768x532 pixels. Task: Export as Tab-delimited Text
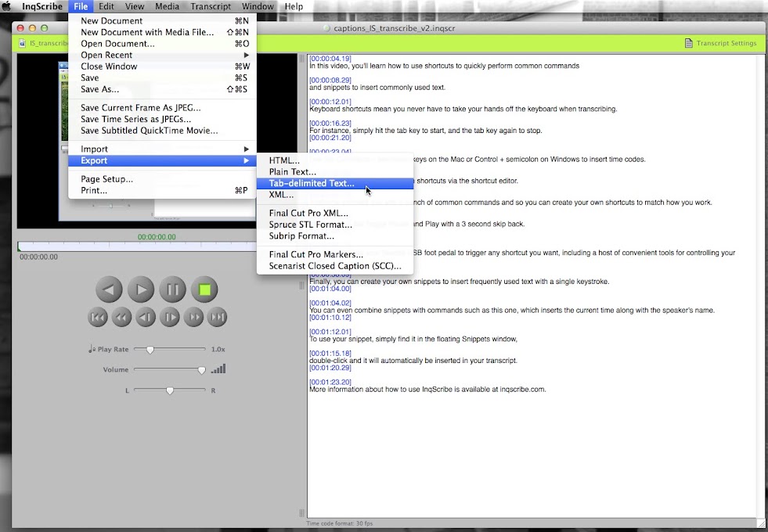pos(335,183)
